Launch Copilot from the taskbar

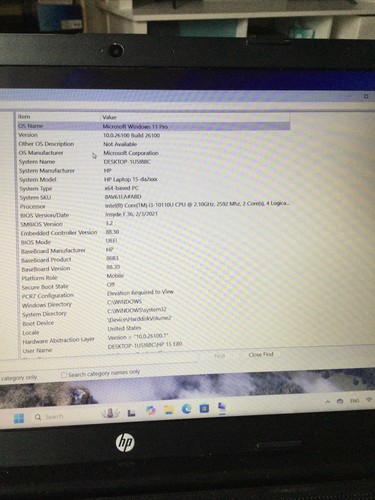coord(151,411)
